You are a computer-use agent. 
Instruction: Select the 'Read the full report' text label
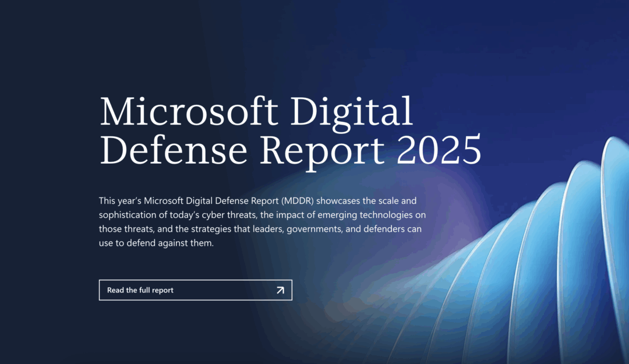pyautogui.click(x=140, y=290)
